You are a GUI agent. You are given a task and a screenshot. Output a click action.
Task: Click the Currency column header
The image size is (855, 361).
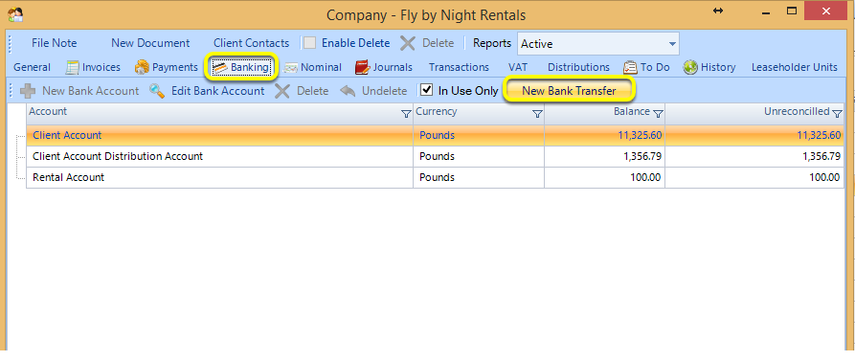(479, 113)
